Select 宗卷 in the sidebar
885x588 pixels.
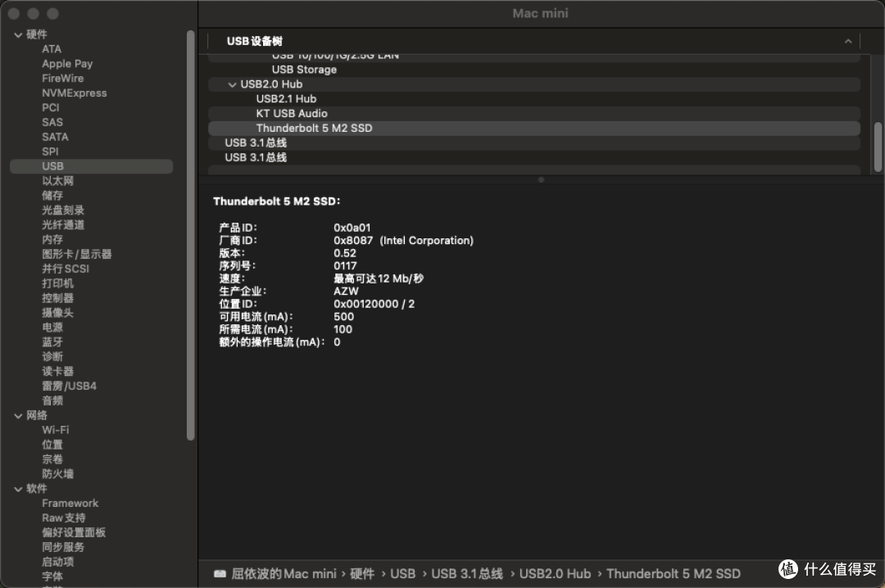(52, 460)
